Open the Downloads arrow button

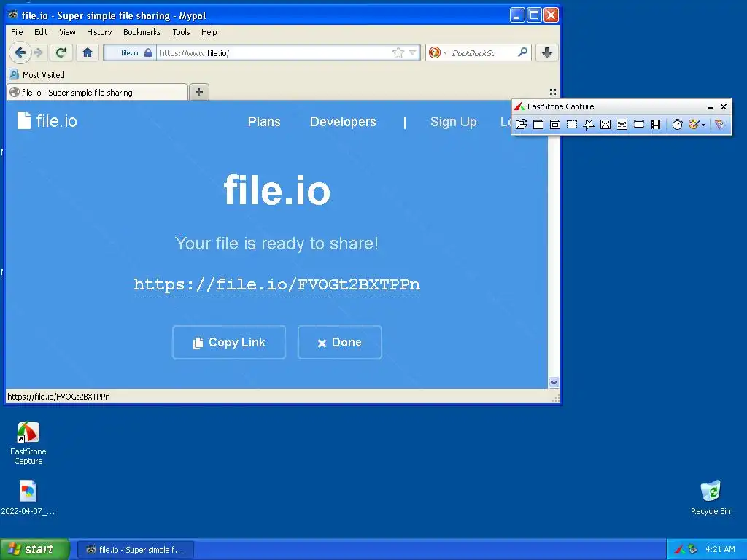pos(547,52)
